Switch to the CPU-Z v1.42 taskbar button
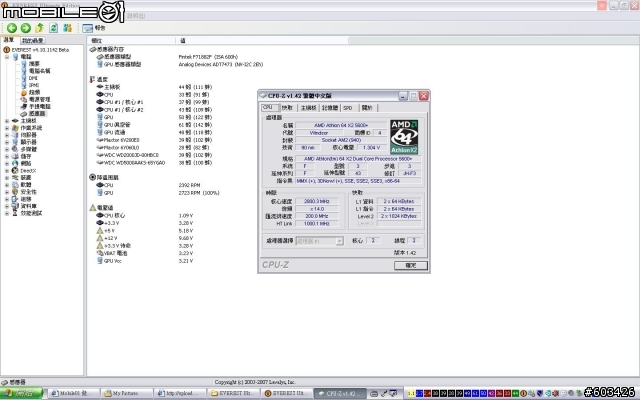Viewport: 640px width, 400px height. click(x=340, y=393)
